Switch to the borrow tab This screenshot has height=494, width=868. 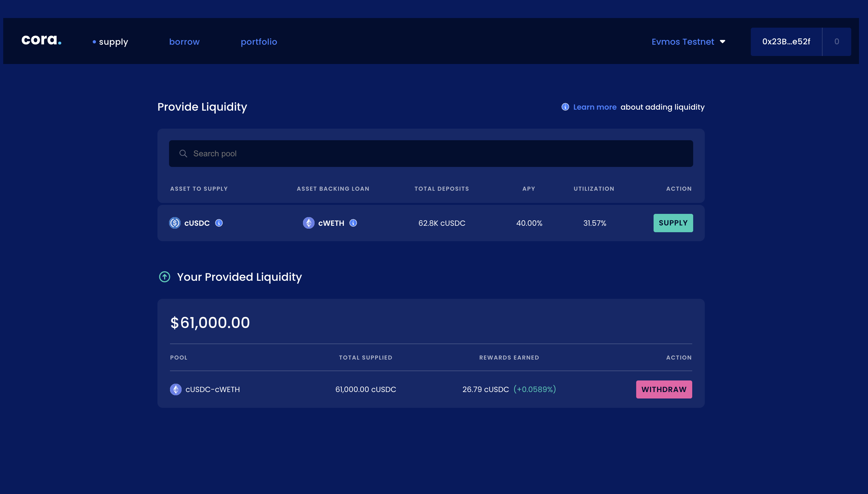[x=184, y=42]
